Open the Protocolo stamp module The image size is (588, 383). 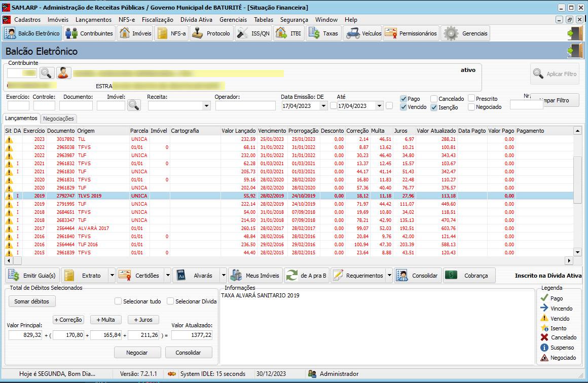tap(211, 33)
